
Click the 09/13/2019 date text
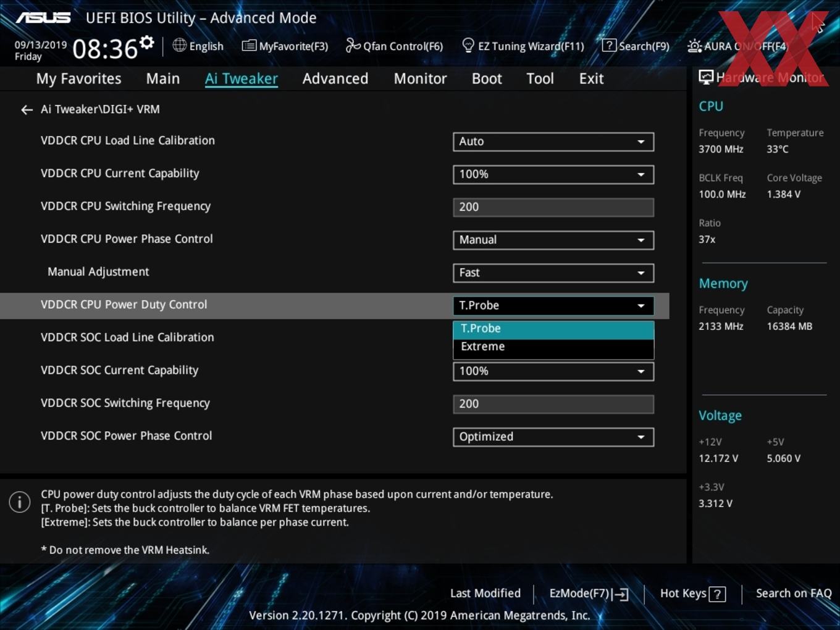click(41, 45)
